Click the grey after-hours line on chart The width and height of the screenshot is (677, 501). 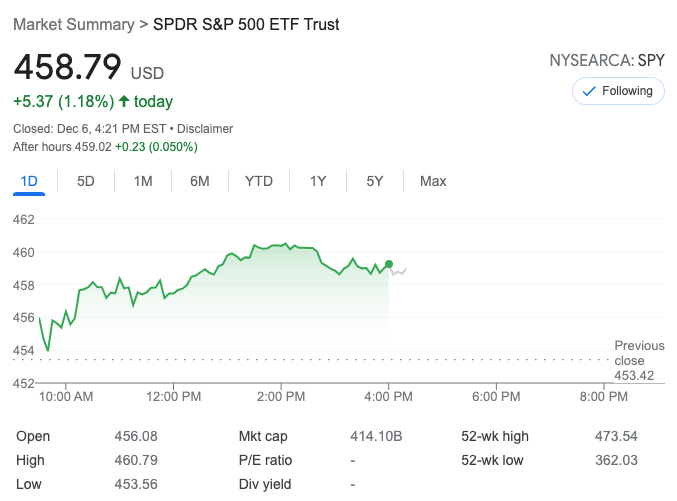(399, 271)
